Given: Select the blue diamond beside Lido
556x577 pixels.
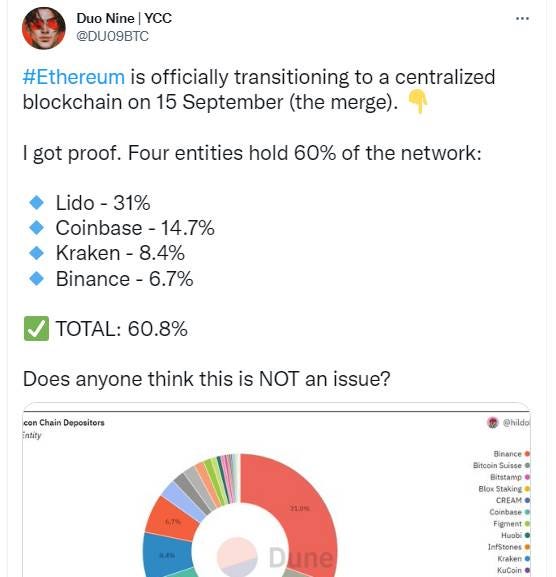Looking at the screenshot, I should tap(36, 203).
